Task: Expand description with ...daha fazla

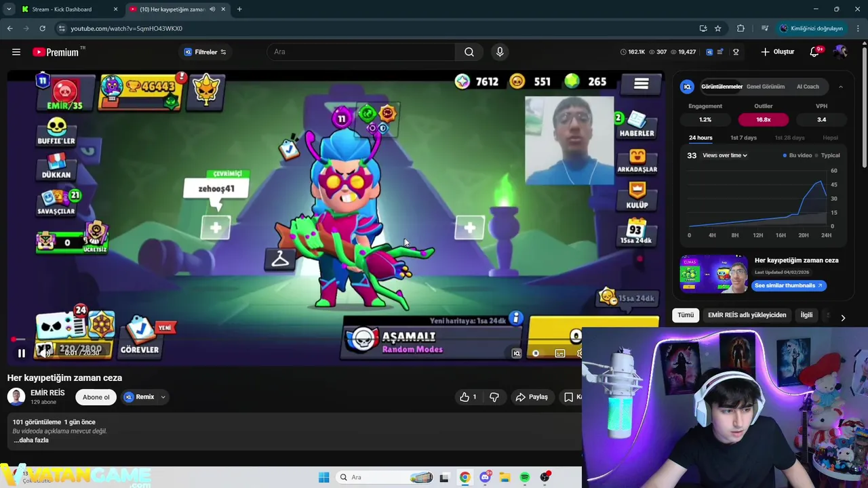Action: [31, 441]
